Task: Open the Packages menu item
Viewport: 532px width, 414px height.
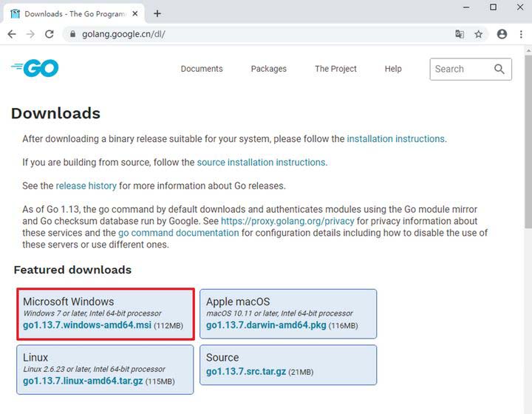Action: (x=269, y=69)
